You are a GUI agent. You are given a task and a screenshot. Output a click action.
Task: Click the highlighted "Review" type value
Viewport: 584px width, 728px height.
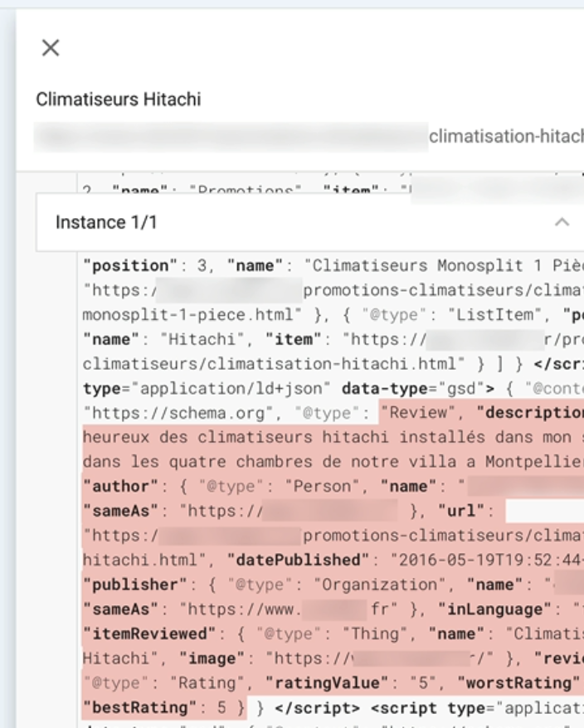coord(418,412)
